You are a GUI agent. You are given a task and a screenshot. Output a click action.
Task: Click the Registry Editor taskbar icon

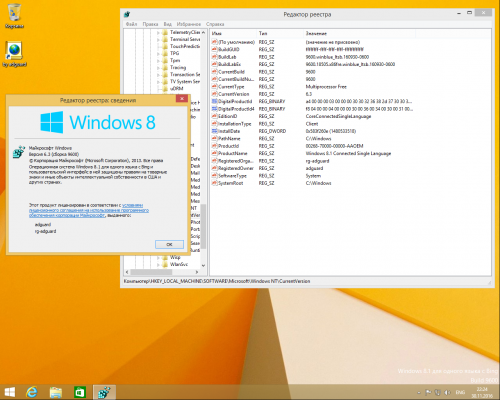point(104,392)
